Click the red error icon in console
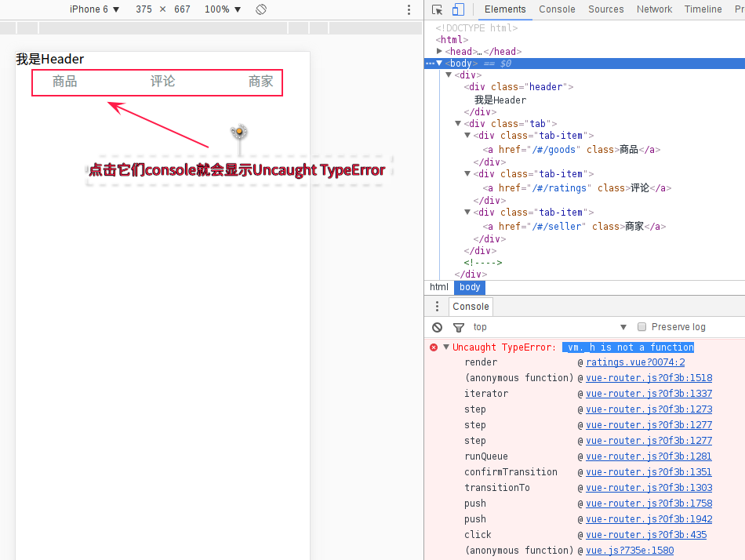 click(x=434, y=347)
